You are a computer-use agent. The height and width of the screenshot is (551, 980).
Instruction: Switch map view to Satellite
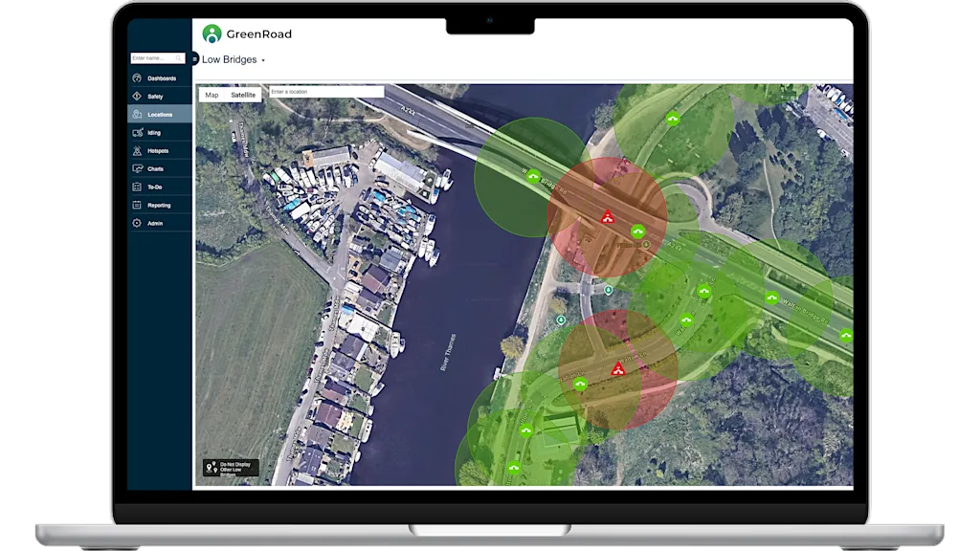click(x=243, y=95)
